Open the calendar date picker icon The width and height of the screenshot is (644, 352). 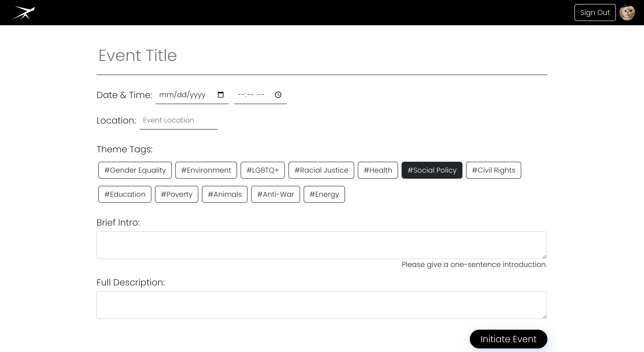click(220, 95)
